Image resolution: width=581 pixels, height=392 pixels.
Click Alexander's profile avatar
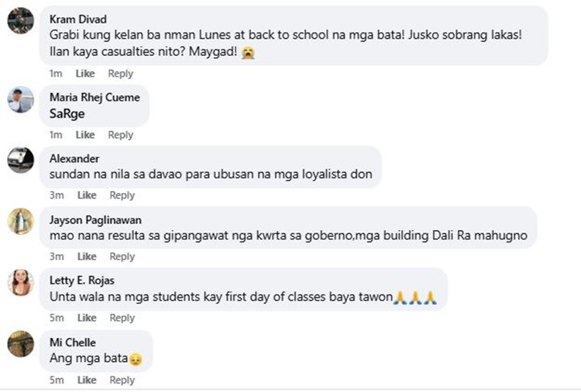21,160
